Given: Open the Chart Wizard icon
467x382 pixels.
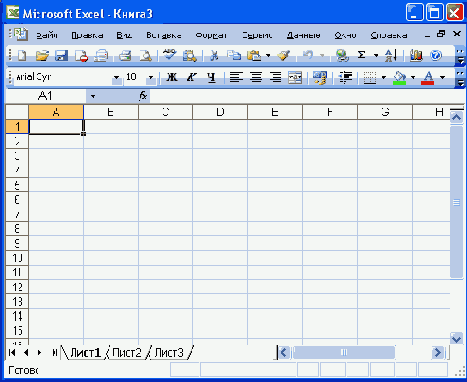Looking at the screenshot, I should 416,55.
